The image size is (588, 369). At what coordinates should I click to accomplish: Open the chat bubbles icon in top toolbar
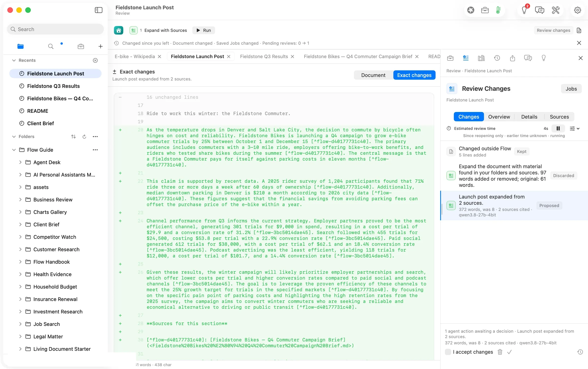(539, 10)
